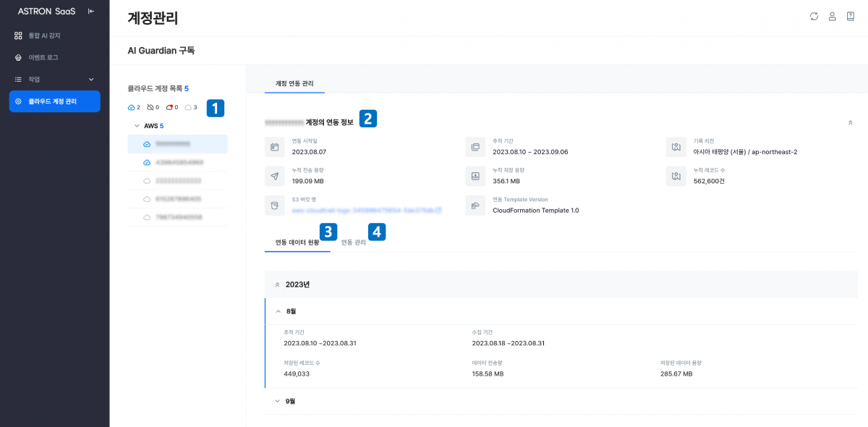Image resolution: width=868 pixels, height=427 pixels.
Task: Click the 작업 list icon
Action: (19, 79)
